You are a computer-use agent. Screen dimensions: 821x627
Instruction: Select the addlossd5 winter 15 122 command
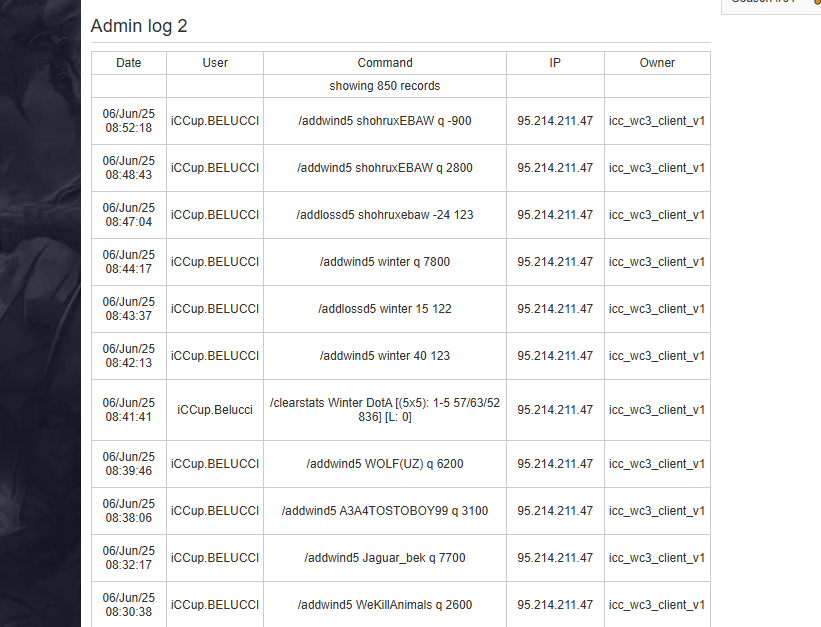[x=385, y=309]
